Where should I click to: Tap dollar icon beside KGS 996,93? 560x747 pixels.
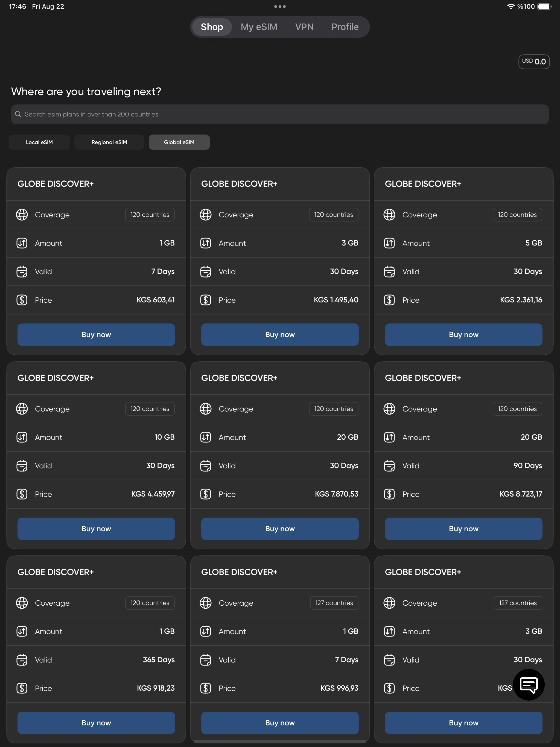(x=206, y=688)
